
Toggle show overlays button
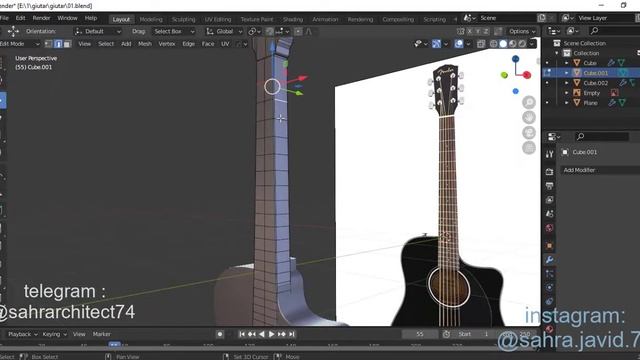click(x=459, y=44)
